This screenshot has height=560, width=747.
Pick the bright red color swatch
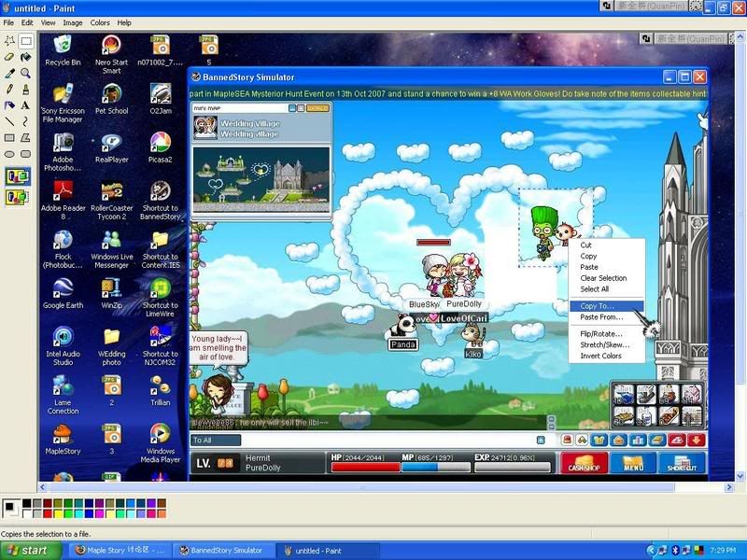pos(48,512)
